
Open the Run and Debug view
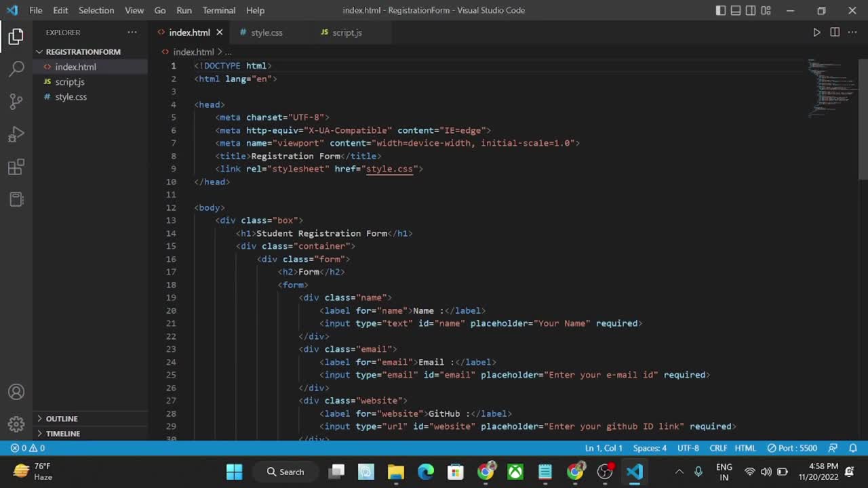coord(16,134)
